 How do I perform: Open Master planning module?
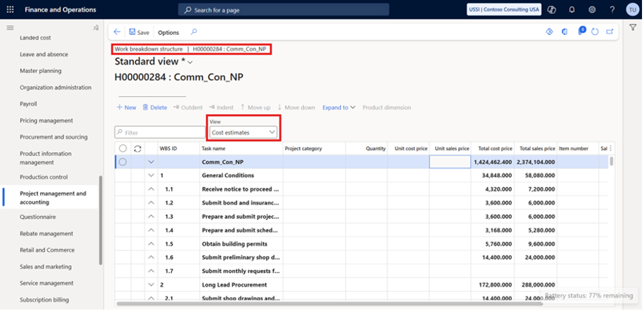coord(41,71)
